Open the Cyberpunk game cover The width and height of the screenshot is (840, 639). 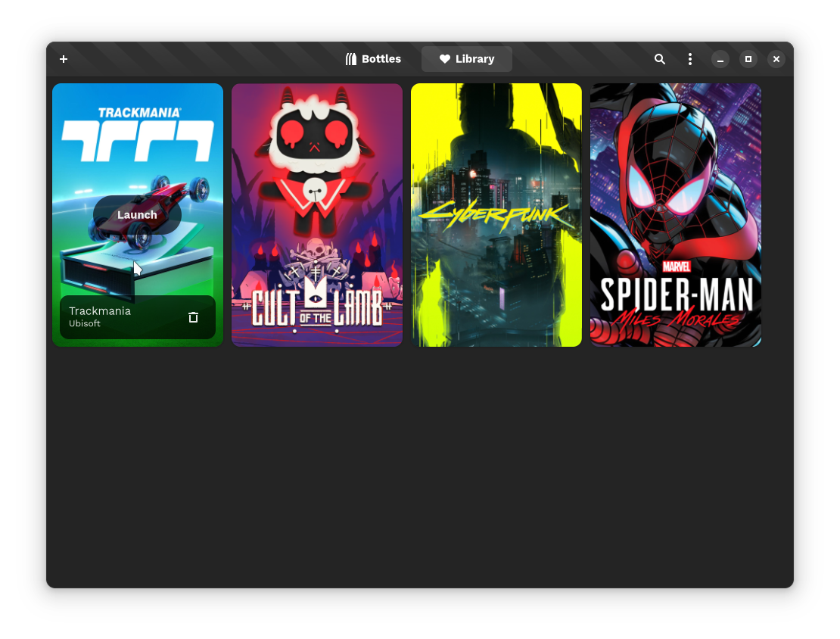(x=496, y=215)
